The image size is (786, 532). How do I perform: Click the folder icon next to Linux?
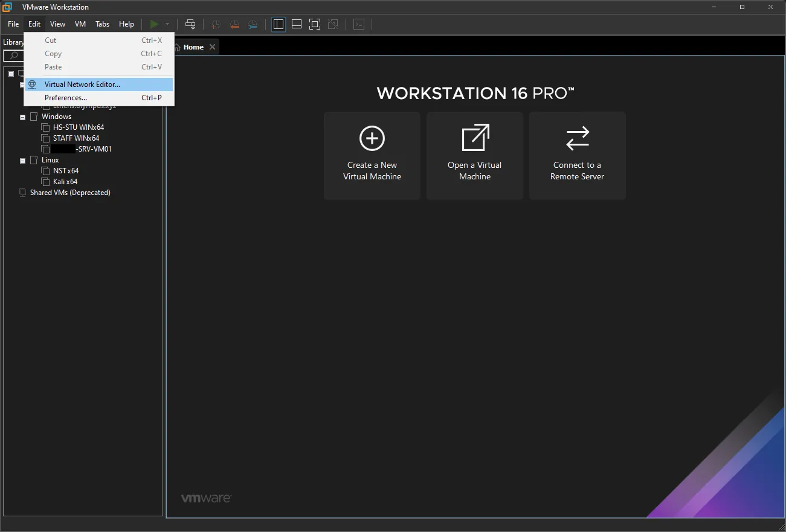[x=34, y=160]
